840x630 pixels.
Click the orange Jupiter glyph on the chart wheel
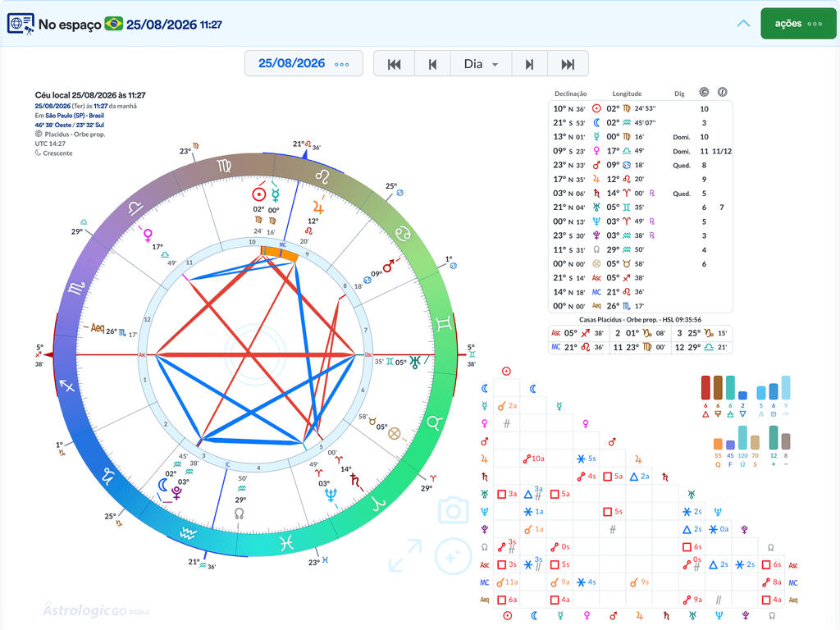[x=318, y=207]
